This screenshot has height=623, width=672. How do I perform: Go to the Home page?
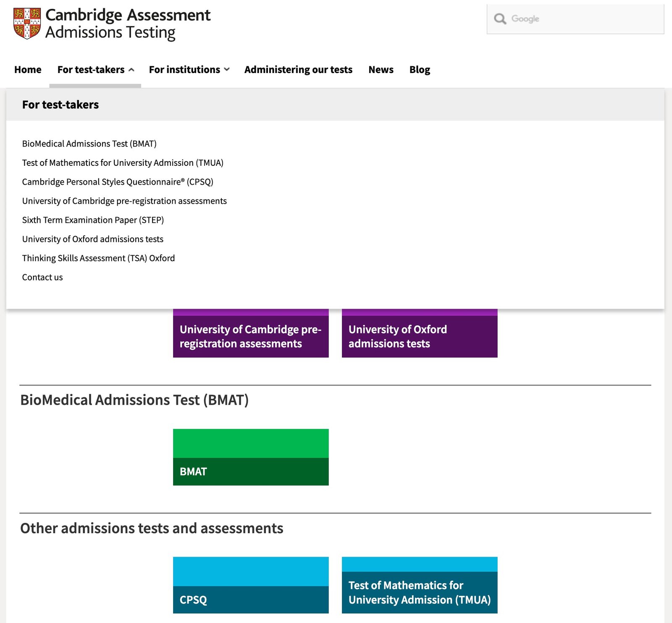click(x=28, y=70)
